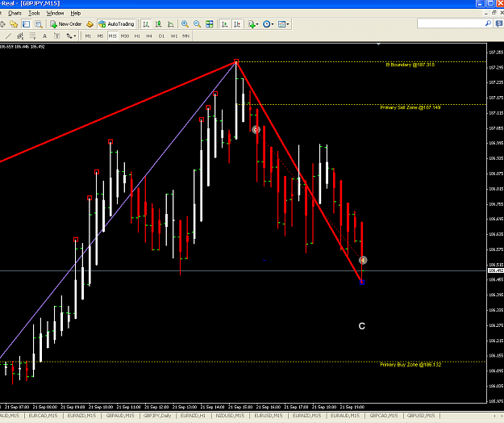
Task: Restore the inner chart window
Action: [494, 13]
